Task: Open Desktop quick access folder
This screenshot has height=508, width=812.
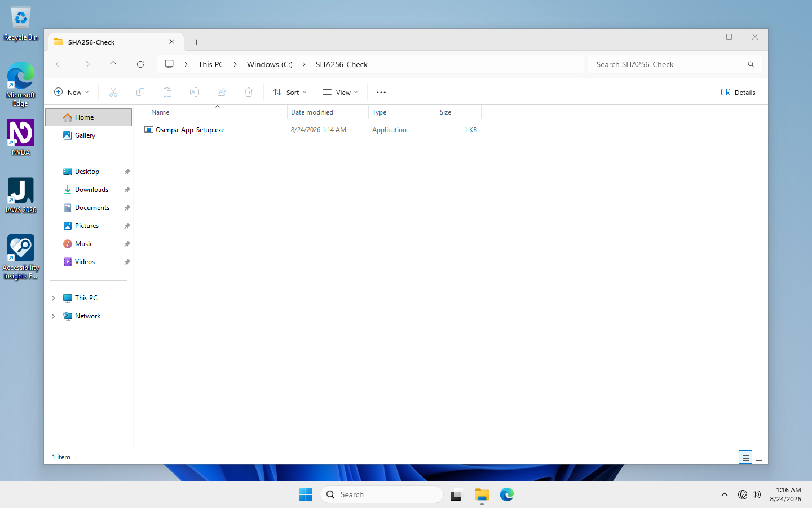Action: (x=89, y=172)
